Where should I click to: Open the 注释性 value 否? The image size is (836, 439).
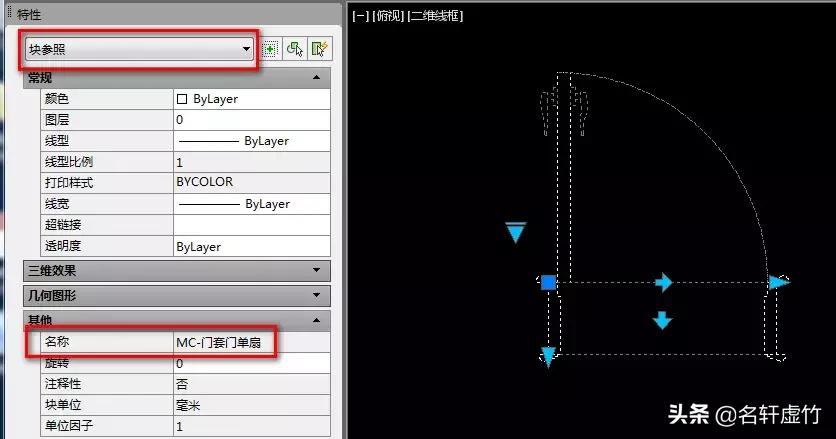[252, 384]
